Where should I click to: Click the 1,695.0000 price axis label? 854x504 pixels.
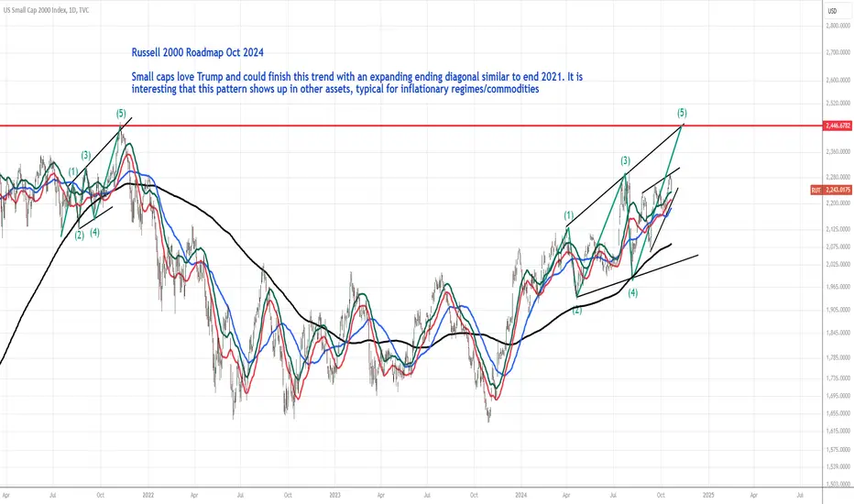(x=838, y=396)
